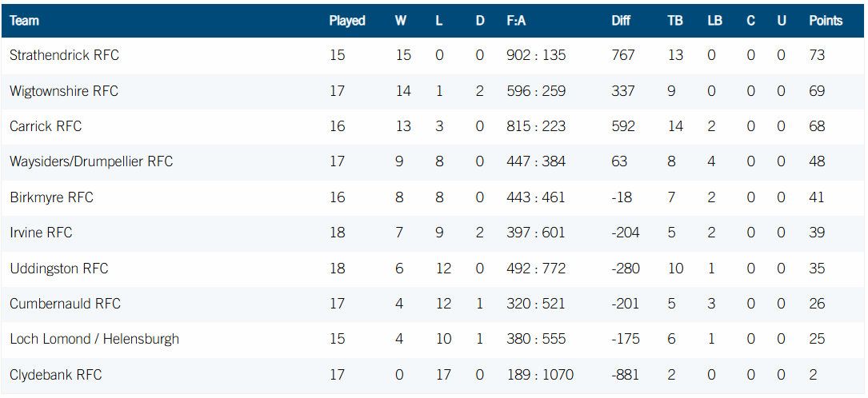Select the F:A column header

(516, 21)
